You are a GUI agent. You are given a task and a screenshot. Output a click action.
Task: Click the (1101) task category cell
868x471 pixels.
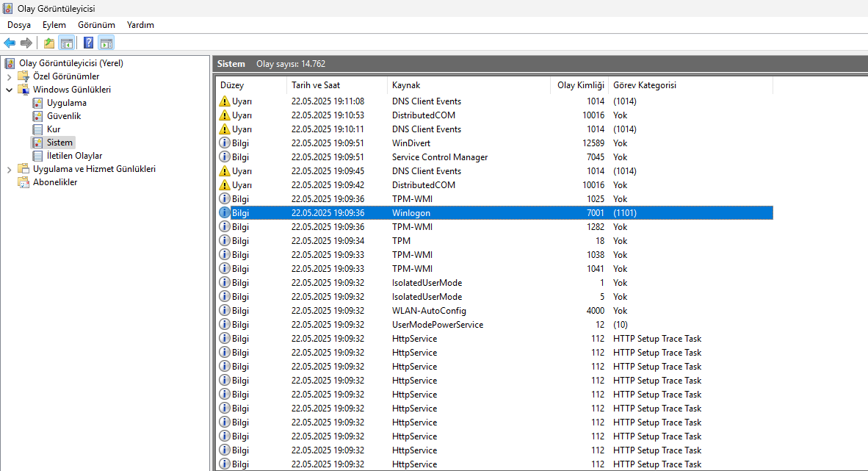tap(625, 213)
